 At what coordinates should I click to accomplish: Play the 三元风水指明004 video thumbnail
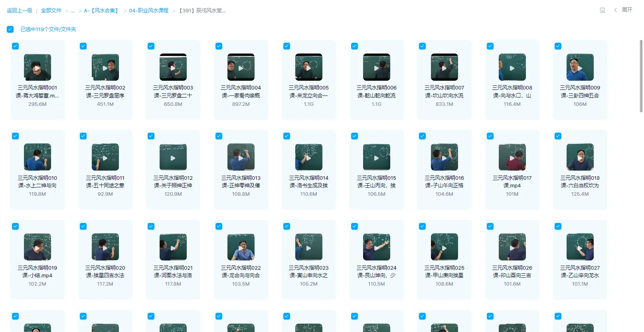tap(241, 67)
